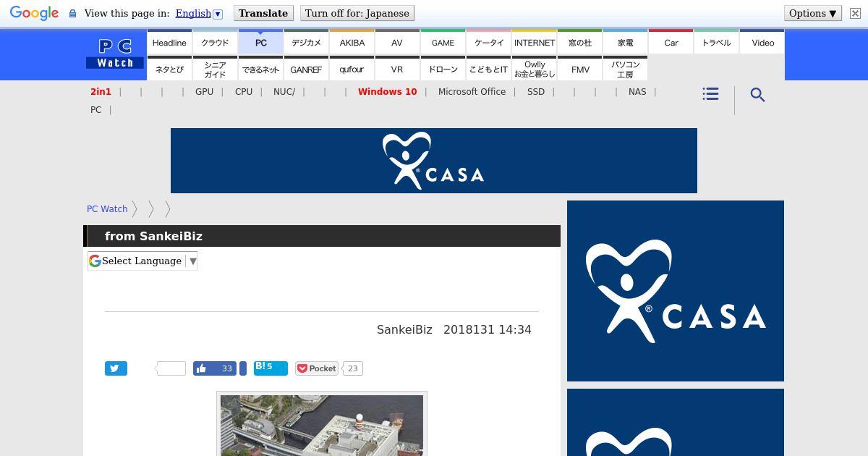Screen dimensions: 868x456
Task: Click the large CASA sidebar advertisement
Action: (676, 291)
